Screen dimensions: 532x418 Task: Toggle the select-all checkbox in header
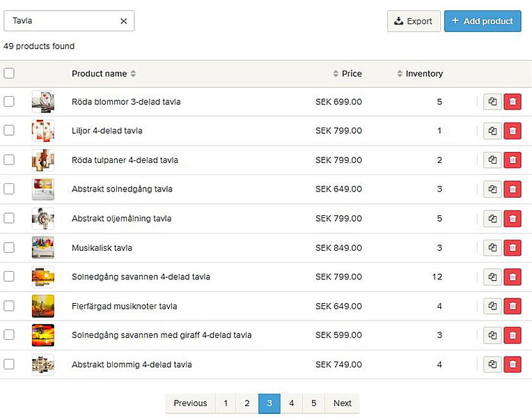click(9, 73)
